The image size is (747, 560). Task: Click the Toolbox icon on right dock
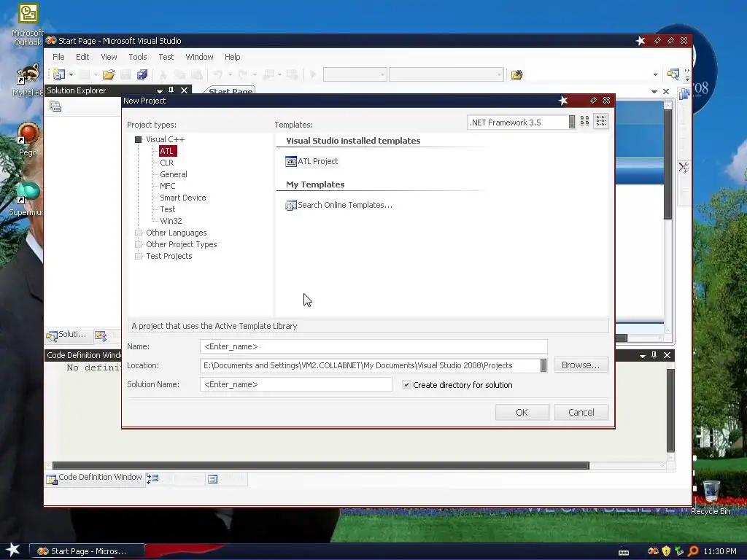(x=684, y=167)
